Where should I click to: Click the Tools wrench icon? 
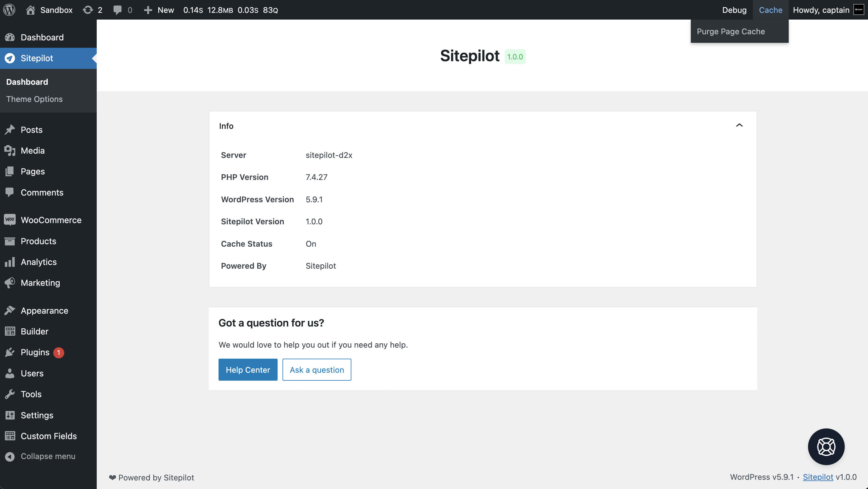[10, 394]
